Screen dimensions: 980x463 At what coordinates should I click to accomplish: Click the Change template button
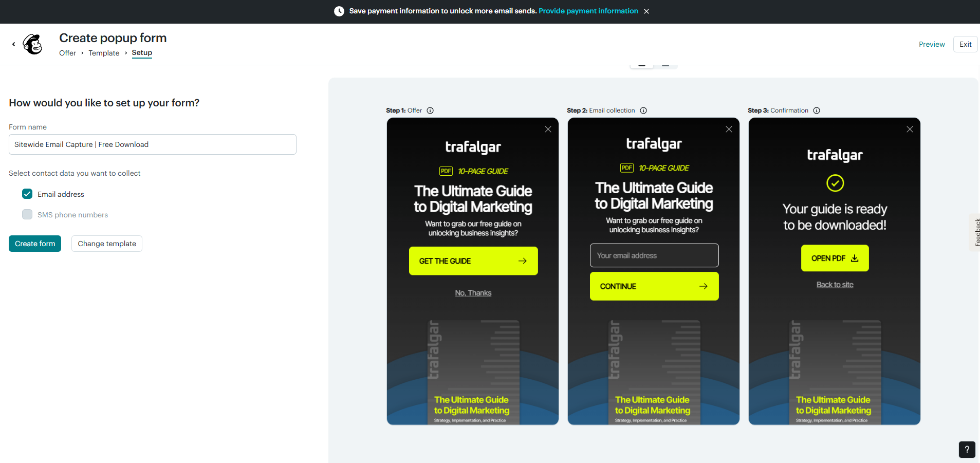click(x=107, y=244)
